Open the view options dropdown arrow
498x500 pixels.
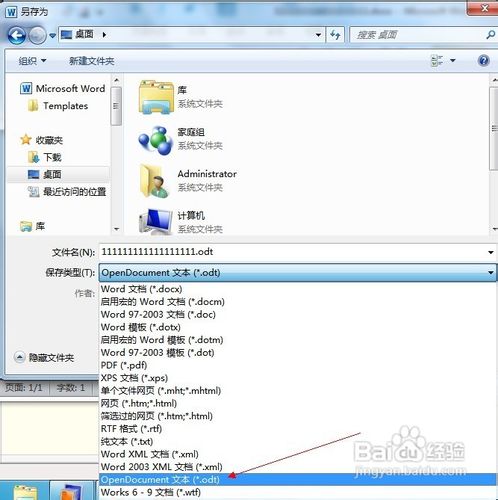[x=453, y=61]
